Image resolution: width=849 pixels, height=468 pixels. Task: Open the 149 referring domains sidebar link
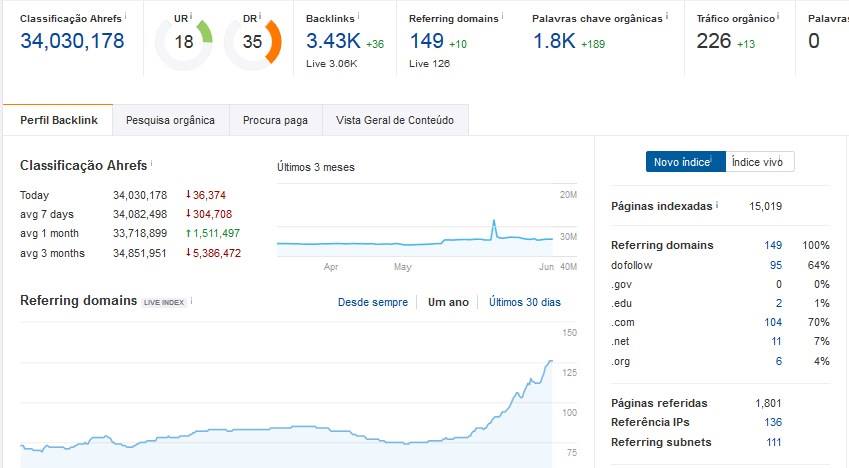pos(773,245)
